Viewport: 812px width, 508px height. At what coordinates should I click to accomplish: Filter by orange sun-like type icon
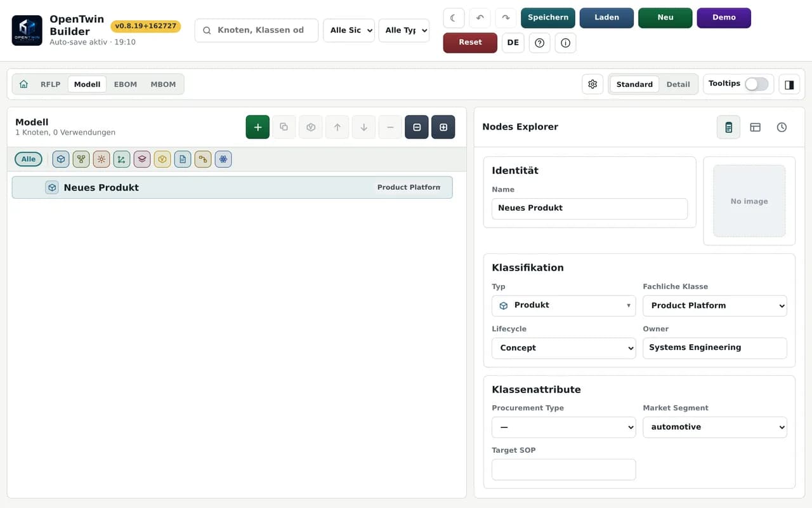[x=101, y=159]
